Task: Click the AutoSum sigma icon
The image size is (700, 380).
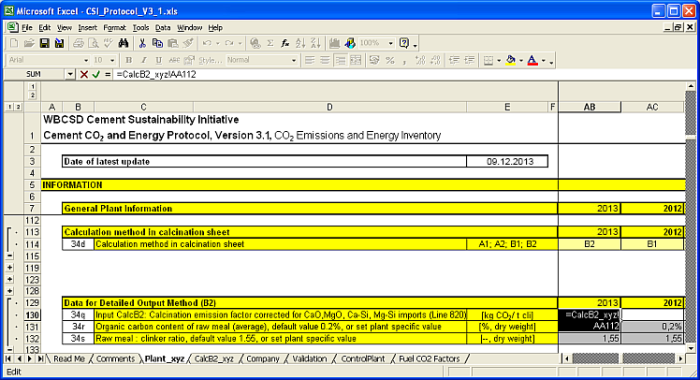Action: click(x=270, y=43)
